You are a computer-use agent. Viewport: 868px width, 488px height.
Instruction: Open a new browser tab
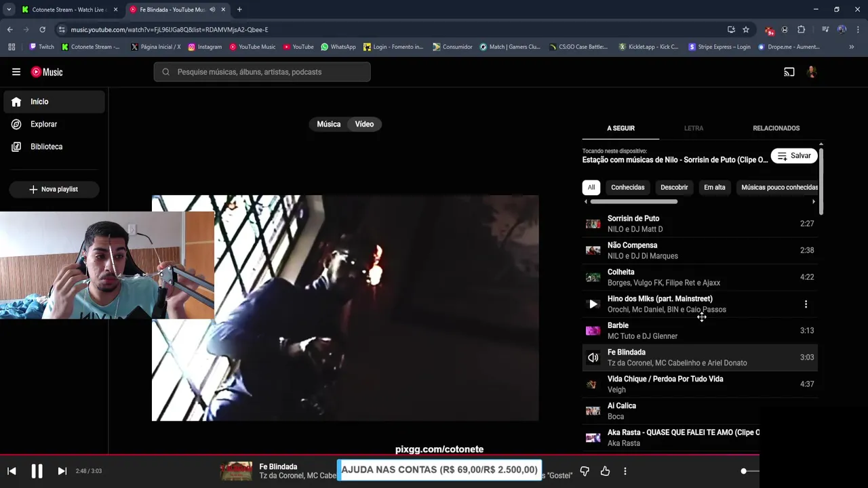point(239,9)
